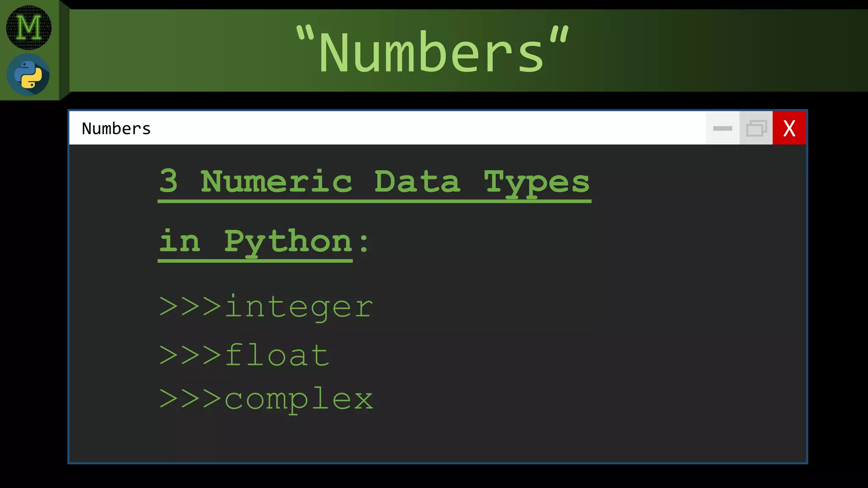
Task: Click the word "Types" in heading
Action: [x=537, y=181]
